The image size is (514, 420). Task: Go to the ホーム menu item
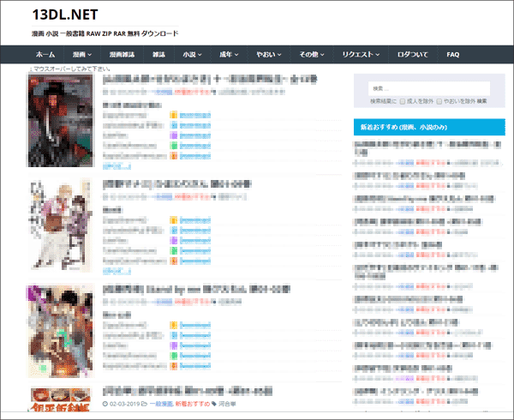45,54
